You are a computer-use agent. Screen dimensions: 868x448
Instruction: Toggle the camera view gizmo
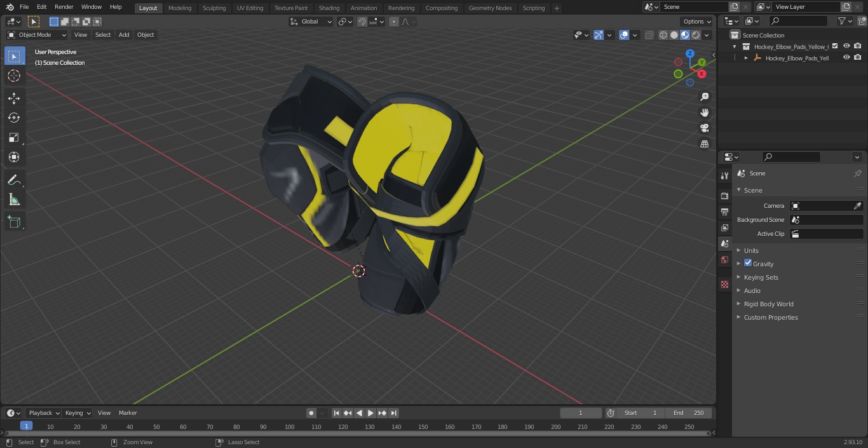pyautogui.click(x=704, y=128)
